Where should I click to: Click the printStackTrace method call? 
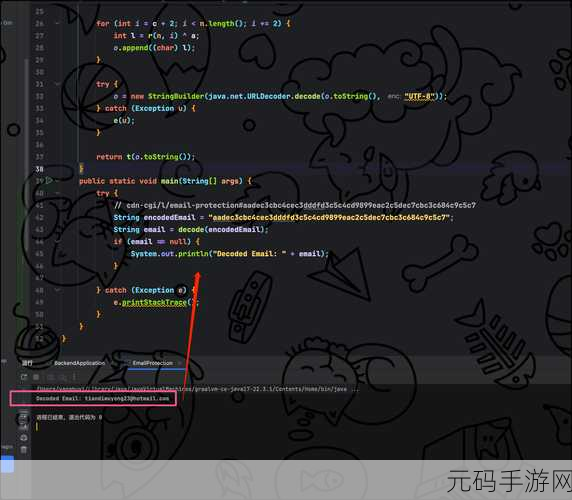154,302
